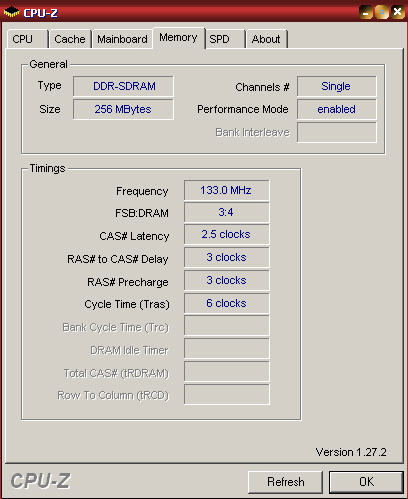Click the Channels # label
The height and width of the screenshot is (499, 408).
pos(262,87)
